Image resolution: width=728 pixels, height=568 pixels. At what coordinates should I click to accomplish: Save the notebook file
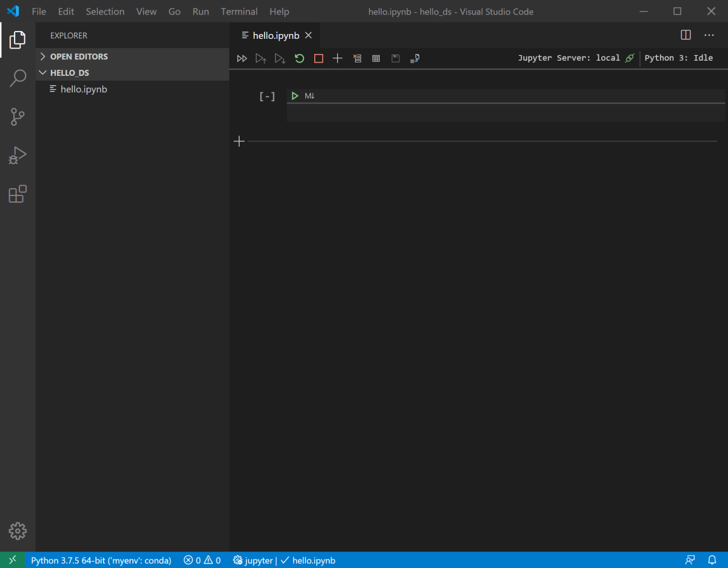click(395, 58)
